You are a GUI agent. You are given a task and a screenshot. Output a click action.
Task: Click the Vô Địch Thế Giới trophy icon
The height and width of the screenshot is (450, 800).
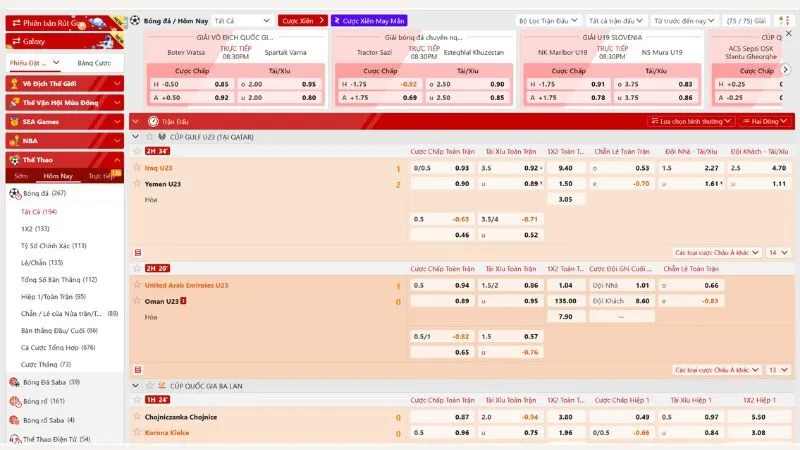pyautogui.click(x=14, y=83)
